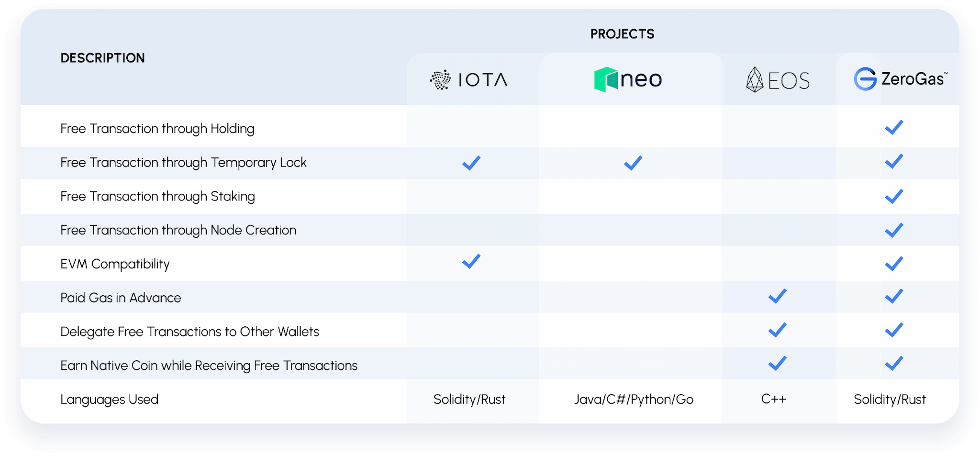The width and height of the screenshot is (980, 456).
Task: Select the DESCRIPTION column header
Action: tap(102, 58)
